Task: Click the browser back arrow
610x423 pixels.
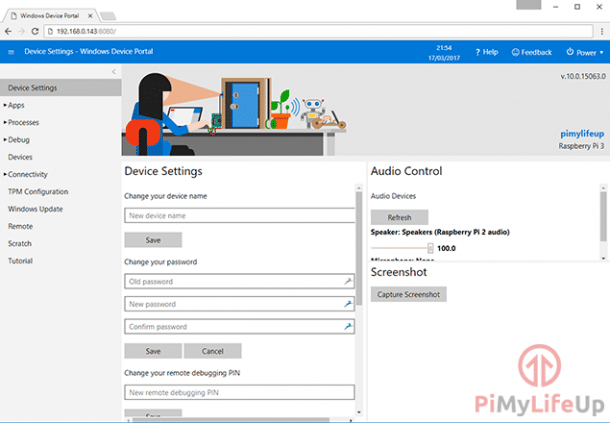Action: coord(11,31)
